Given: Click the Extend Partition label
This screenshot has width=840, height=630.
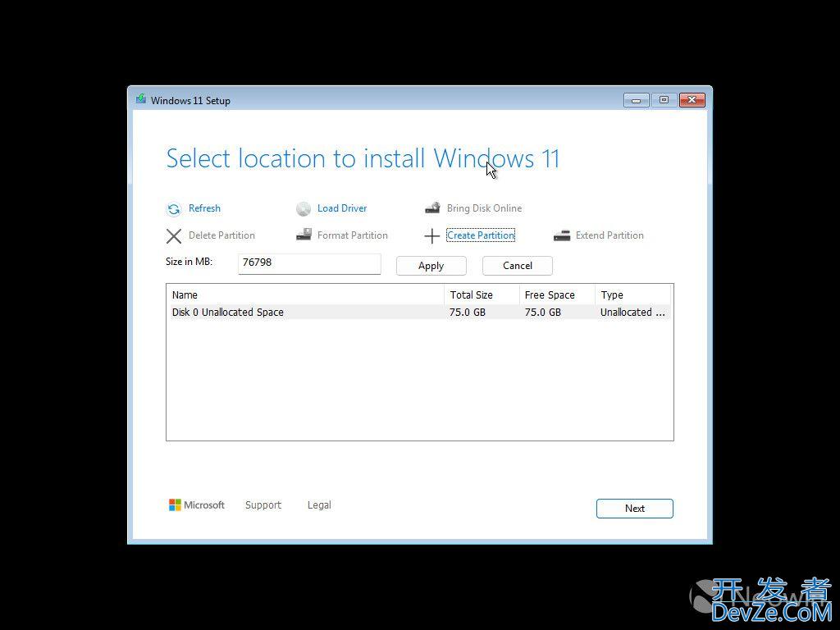Looking at the screenshot, I should [609, 235].
